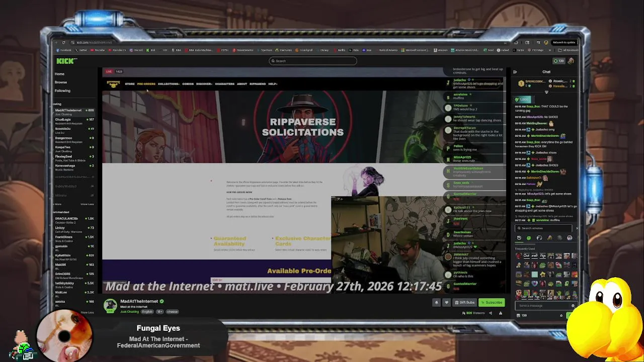Click the heart follow icon below the stream
644x362 pixels.
point(446,302)
